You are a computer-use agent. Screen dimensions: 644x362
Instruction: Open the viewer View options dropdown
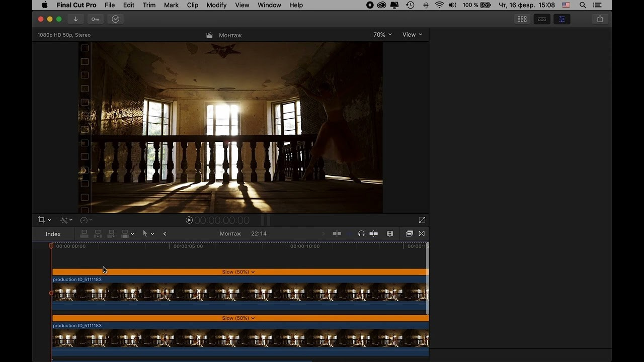[412, 35]
